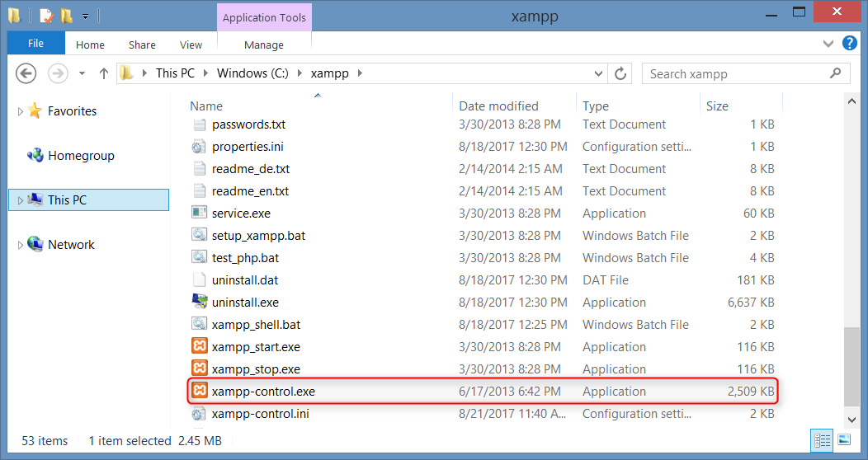Image resolution: width=868 pixels, height=460 pixels.
Task: Open Windows (C:) breadcrumb arrow dropdown
Action: coord(300,73)
